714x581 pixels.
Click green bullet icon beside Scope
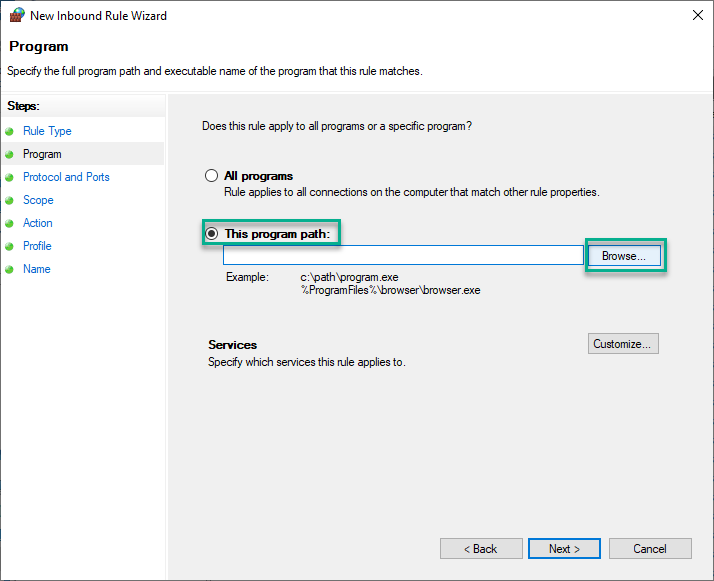[9, 200]
